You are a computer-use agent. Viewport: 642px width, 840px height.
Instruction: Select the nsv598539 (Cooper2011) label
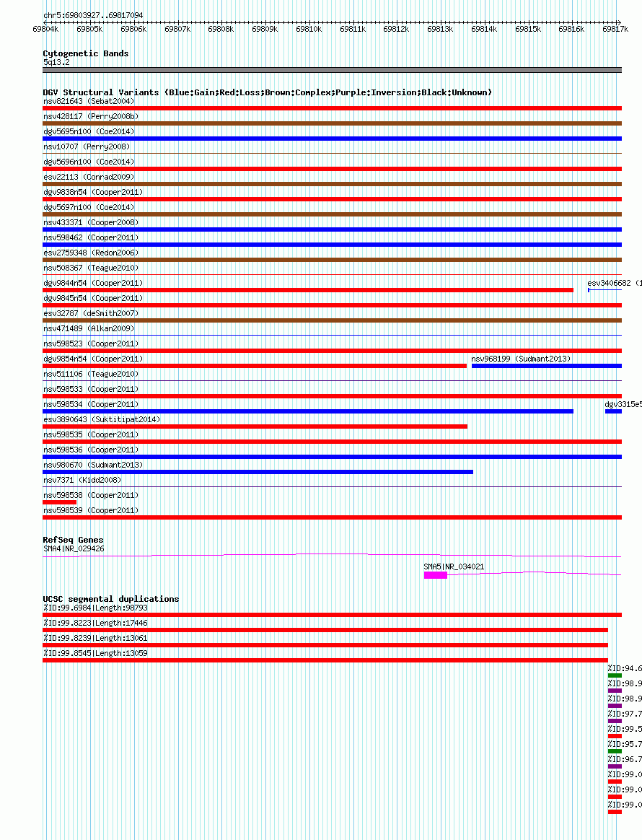coord(91,510)
